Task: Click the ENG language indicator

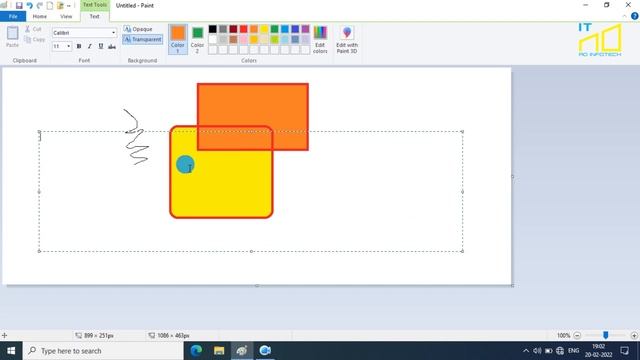Action: (573, 351)
